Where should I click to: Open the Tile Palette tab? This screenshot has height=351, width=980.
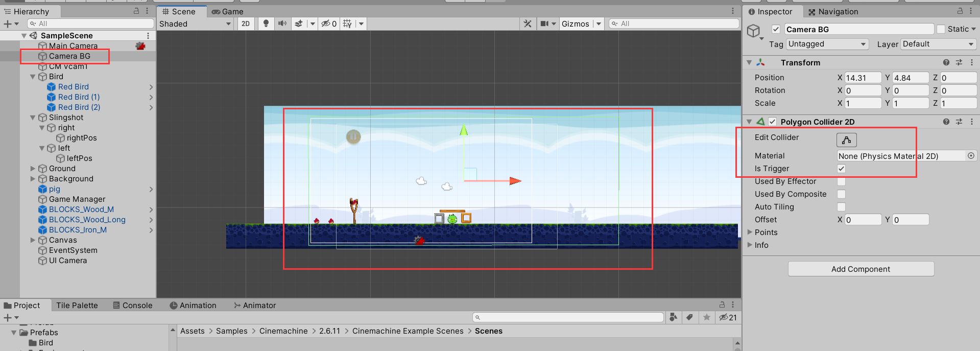tap(77, 305)
